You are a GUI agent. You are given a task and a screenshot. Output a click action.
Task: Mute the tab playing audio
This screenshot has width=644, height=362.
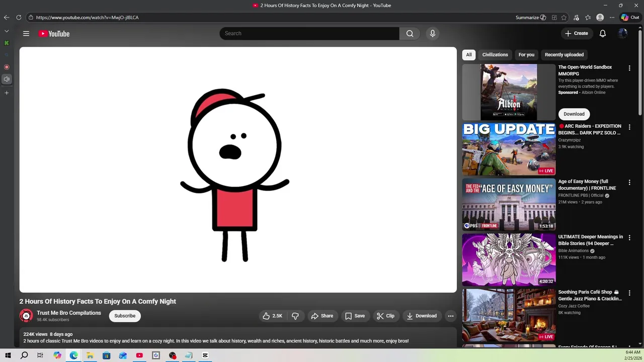coord(7,79)
